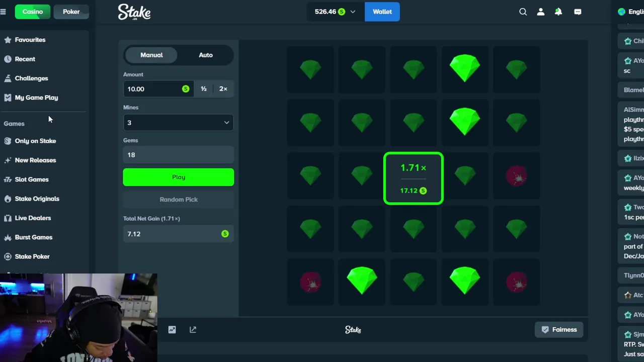Screen dimensions: 644x362
Task: Click the Amount input field
Action: pyautogui.click(x=158, y=89)
